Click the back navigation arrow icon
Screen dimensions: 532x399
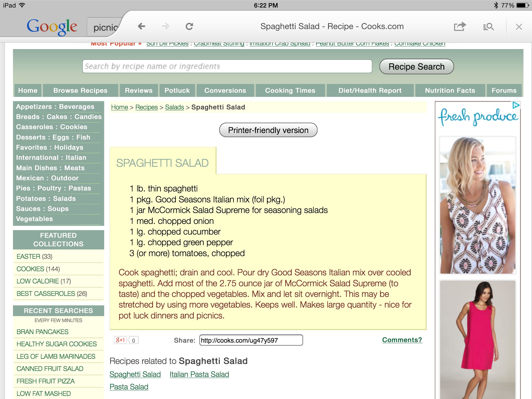point(141,26)
